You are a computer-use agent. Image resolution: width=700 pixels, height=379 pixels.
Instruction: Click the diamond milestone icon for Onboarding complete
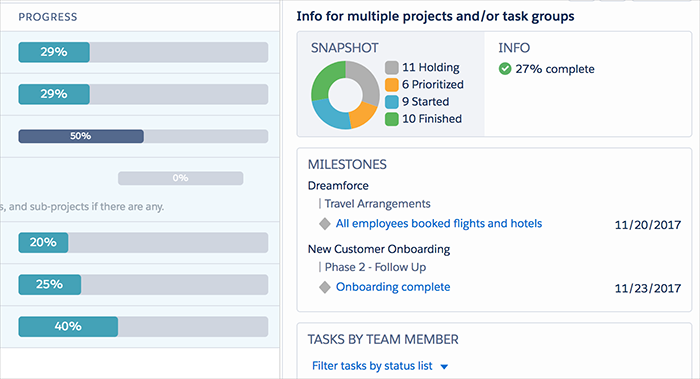(325, 287)
